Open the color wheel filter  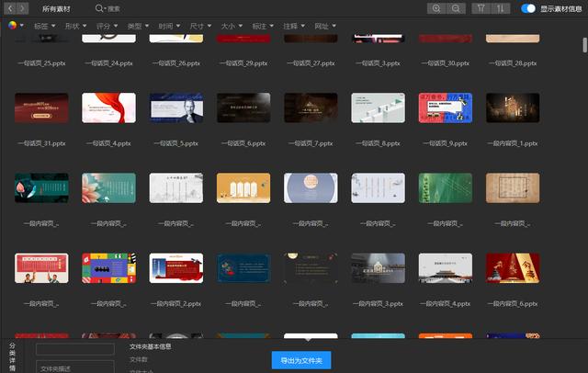point(16,26)
